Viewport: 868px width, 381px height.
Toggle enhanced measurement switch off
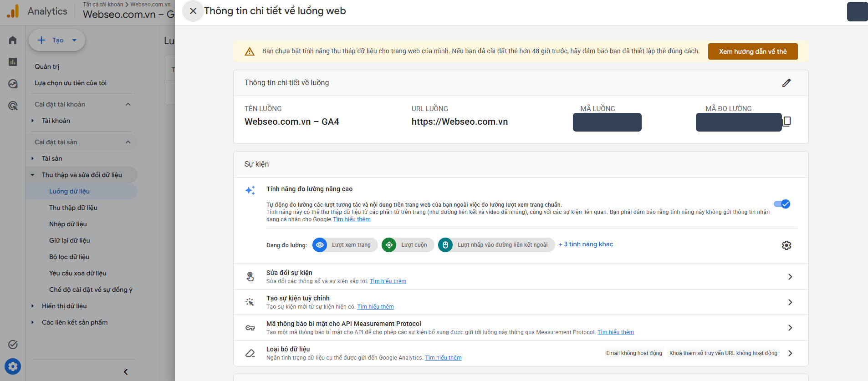(x=782, y=204)
